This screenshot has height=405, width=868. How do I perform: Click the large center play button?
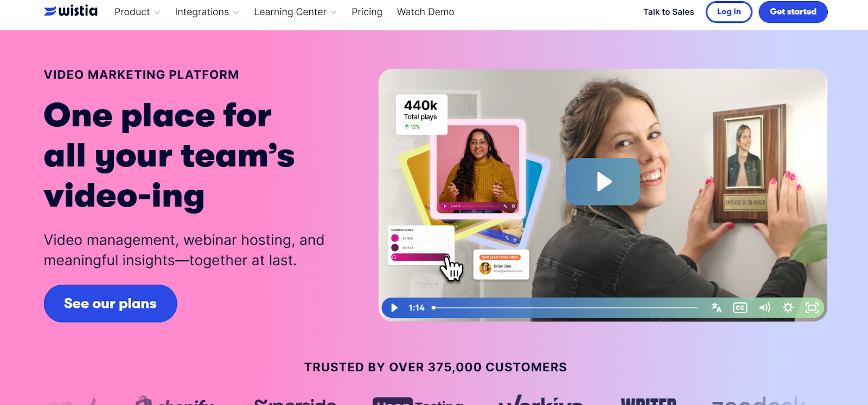(x=603, y=182)
